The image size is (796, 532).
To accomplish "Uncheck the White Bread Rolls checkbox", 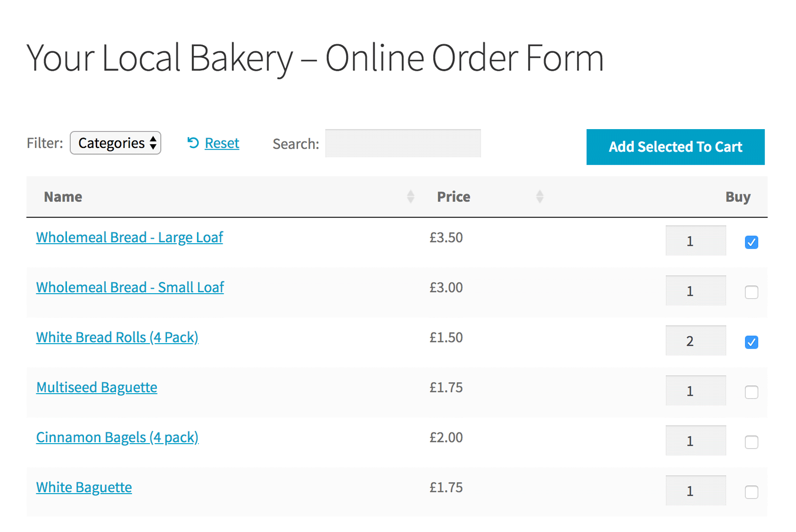I will (x=751, y=342).
